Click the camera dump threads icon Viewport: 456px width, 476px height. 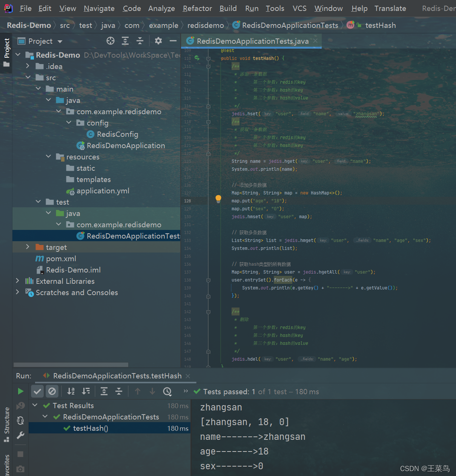click(21, 469)
